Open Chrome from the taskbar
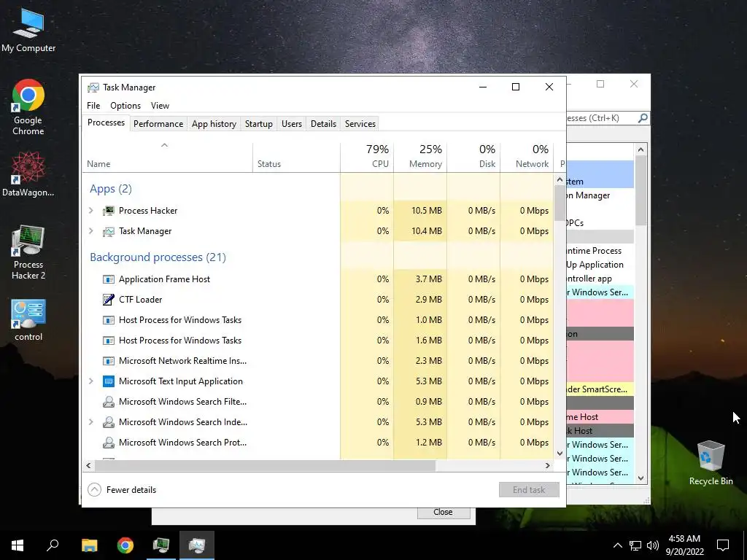The image size is (747, 560). (125, 545)
